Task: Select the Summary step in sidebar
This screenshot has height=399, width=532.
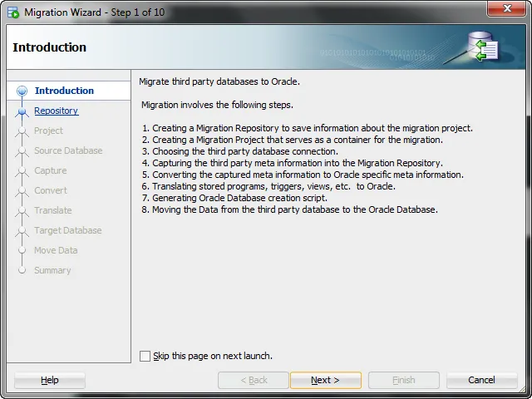Action: coord(52,270)
